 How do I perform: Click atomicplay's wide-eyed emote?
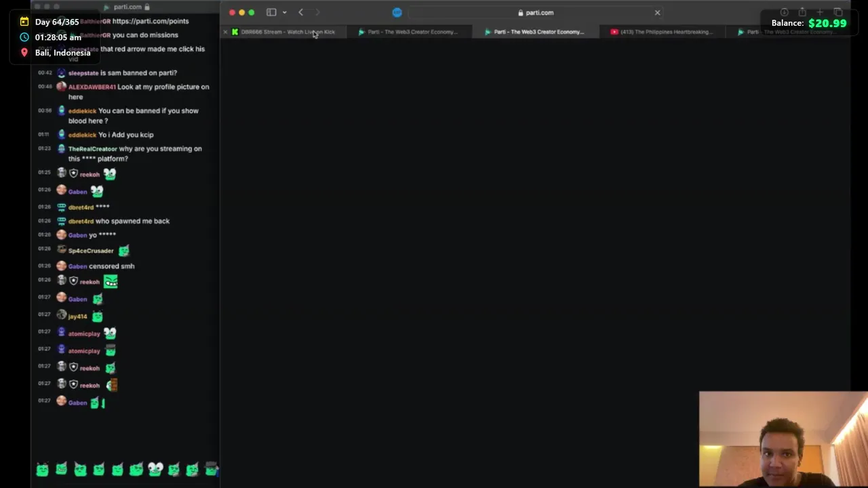[x=110, y=333]
